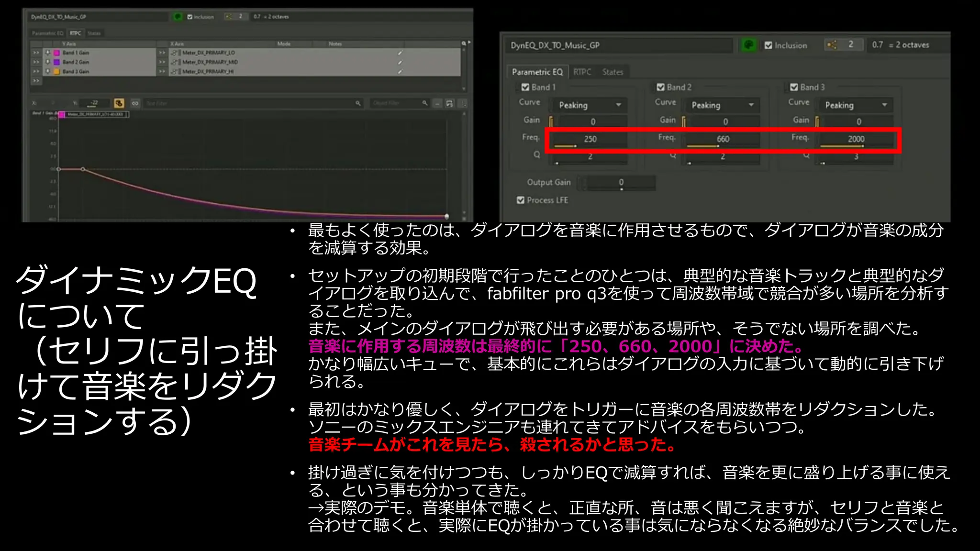Toggle the Process LFE checkbox
This screenshot has width=980, height=551.
point(521,200)
